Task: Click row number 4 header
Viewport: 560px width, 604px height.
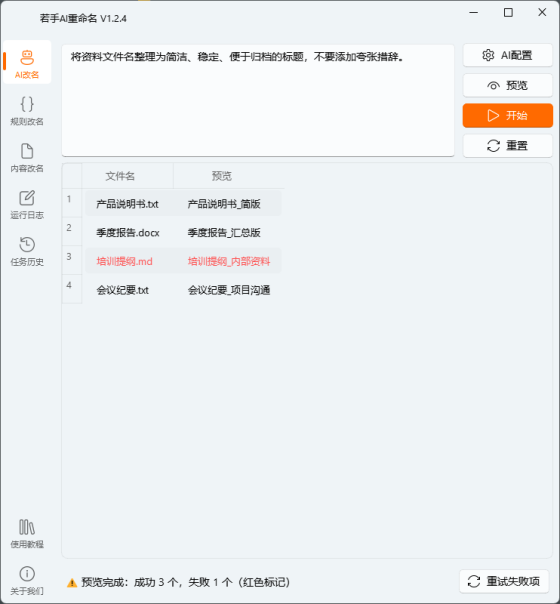Action: click(72, 289)
